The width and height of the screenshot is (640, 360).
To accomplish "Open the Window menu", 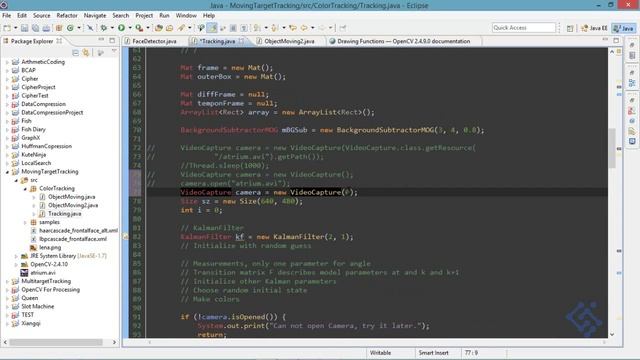I will click(186, 15).
